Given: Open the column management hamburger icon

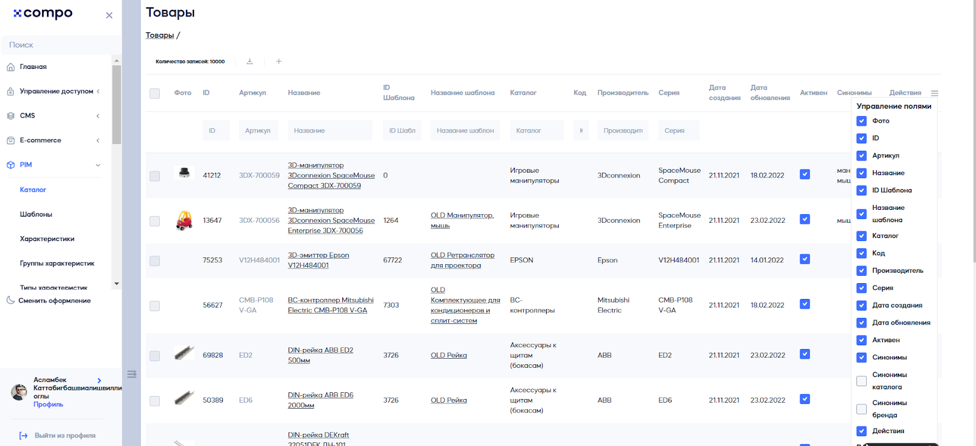Looking at the screenshot, I should pos(934,93).
